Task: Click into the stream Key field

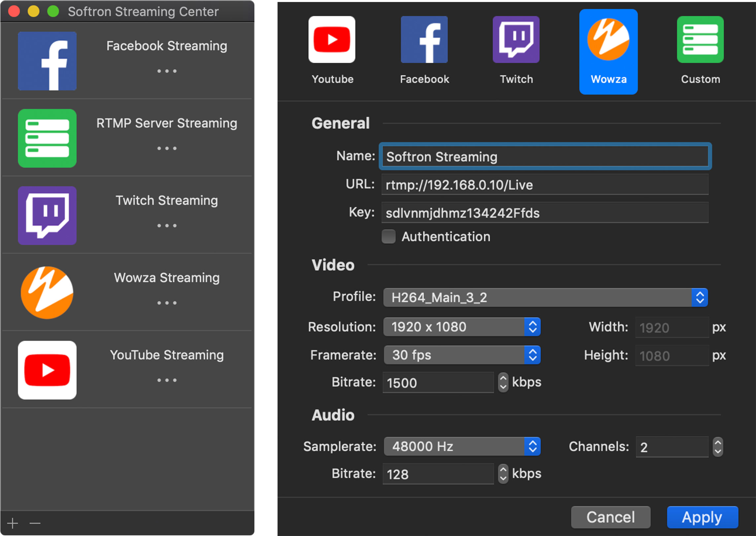Action: (x=544, y=213)
